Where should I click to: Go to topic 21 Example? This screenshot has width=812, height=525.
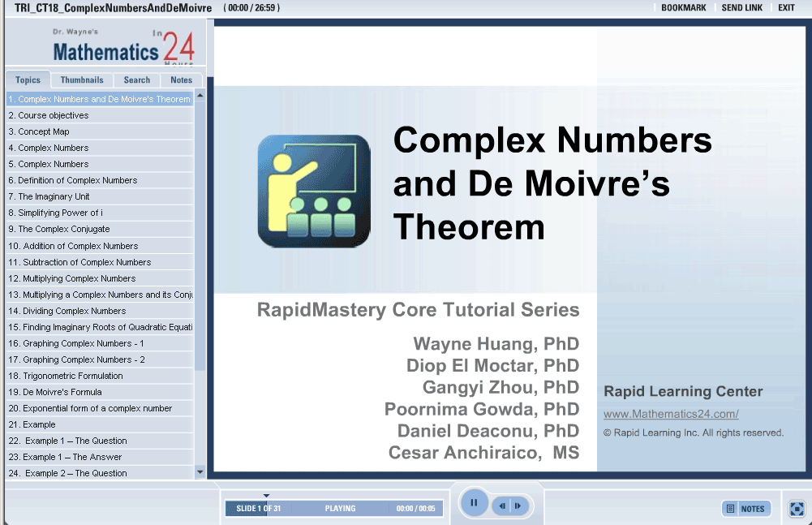click(x=100, y=424)
